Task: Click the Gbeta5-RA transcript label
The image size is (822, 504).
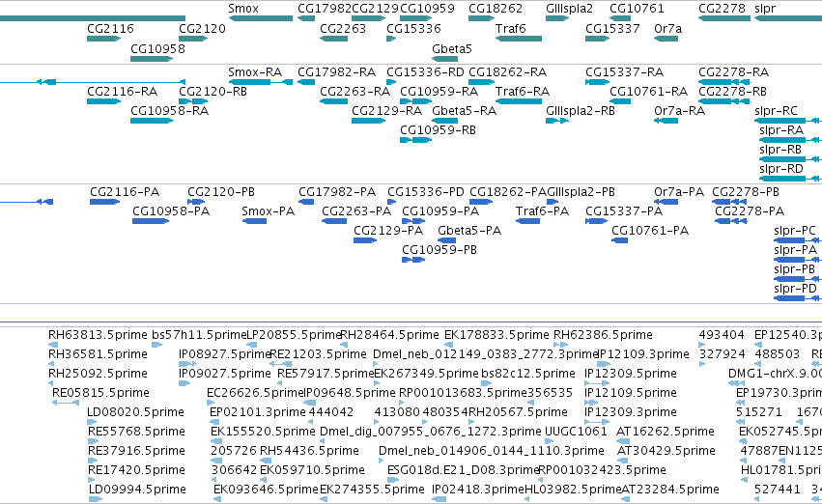Action: point(464,111)
